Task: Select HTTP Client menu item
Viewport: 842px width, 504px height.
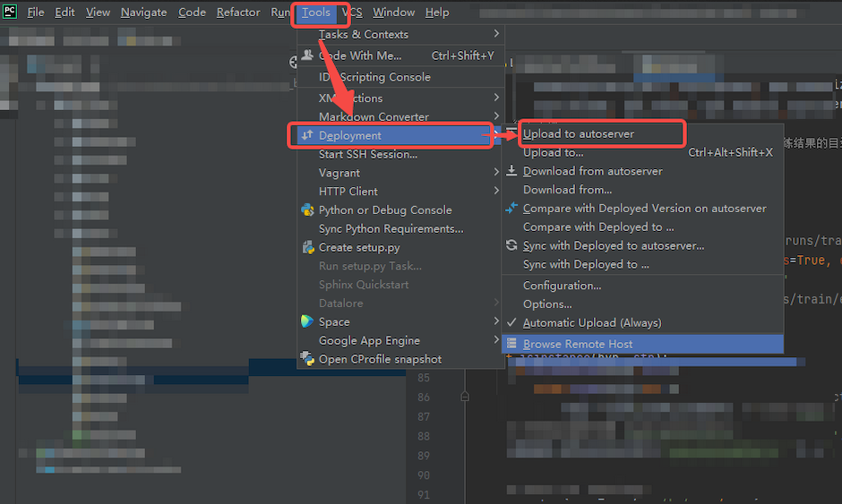Action: coord(400,191)
